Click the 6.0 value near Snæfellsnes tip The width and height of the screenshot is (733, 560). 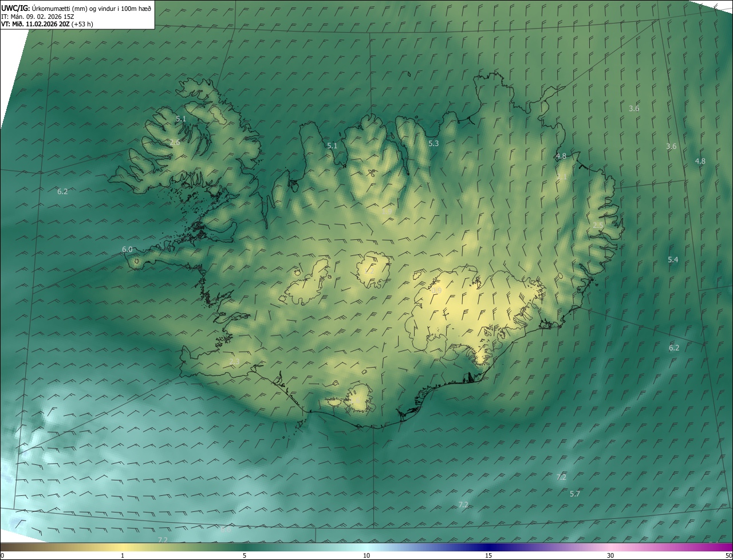click(x=127, y=249)
